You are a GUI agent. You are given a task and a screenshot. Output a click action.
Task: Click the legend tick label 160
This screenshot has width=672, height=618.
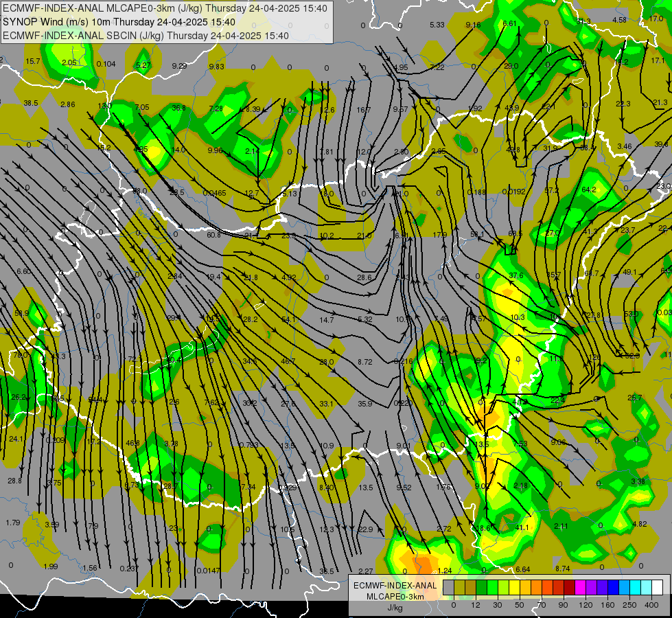pyautogui.click(x=607, y=605)
